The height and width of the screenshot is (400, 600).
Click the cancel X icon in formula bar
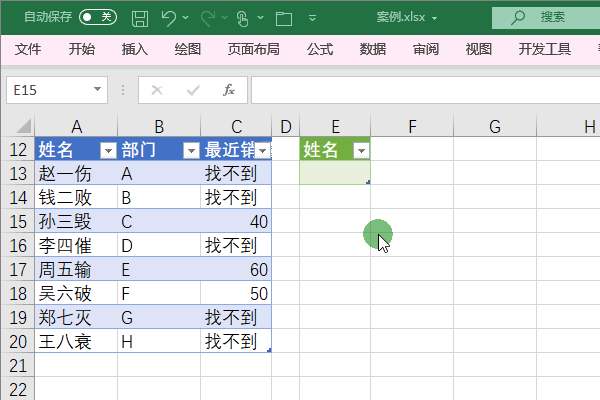157,90
